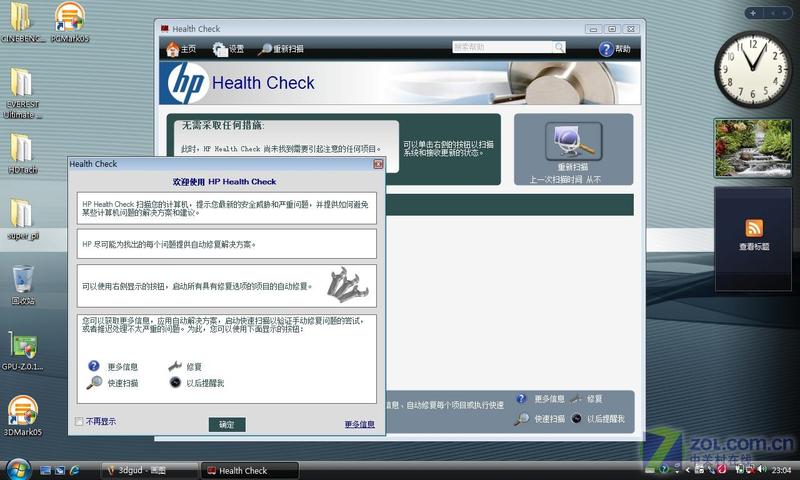
Task: Select the EVEREST Ultimate folder
Action: [x=22, y=93]
